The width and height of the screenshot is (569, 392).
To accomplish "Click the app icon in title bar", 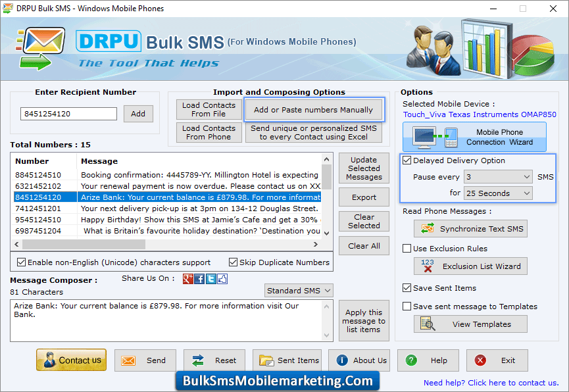I will pyautogui.click(x=8, y=9).
